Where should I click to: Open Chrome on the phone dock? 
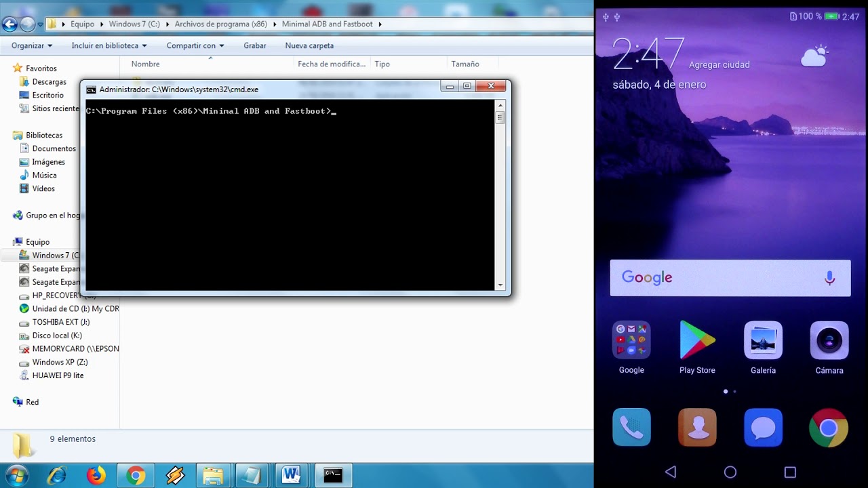pyautogui.click(x=829, y=427)
